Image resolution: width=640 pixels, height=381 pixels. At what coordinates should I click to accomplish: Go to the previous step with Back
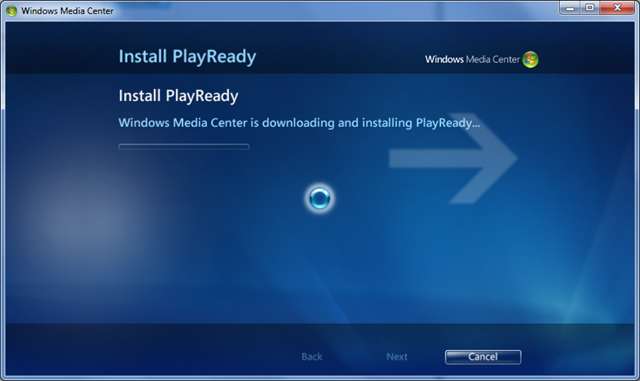tap(312, 357)
